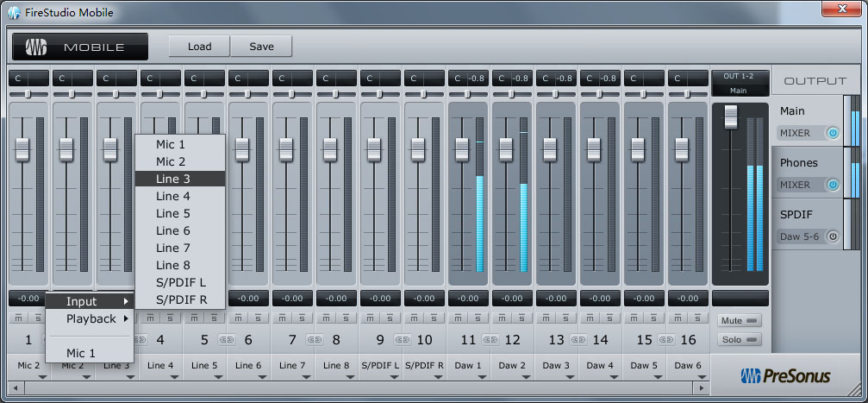
Task: Mute channel 7 with its m button
Action: pos(283,318)
